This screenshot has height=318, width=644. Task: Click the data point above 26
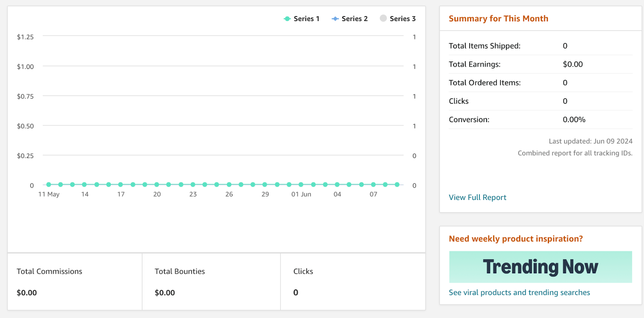click(x=229, y=185)
